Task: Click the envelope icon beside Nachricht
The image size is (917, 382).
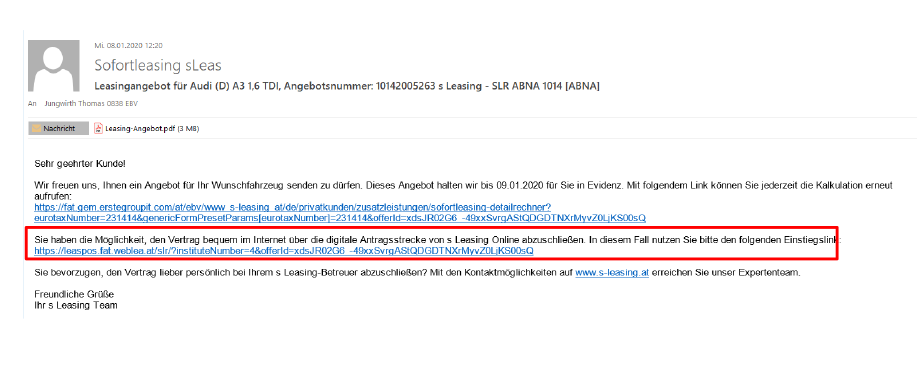Action: click(36, 128)
